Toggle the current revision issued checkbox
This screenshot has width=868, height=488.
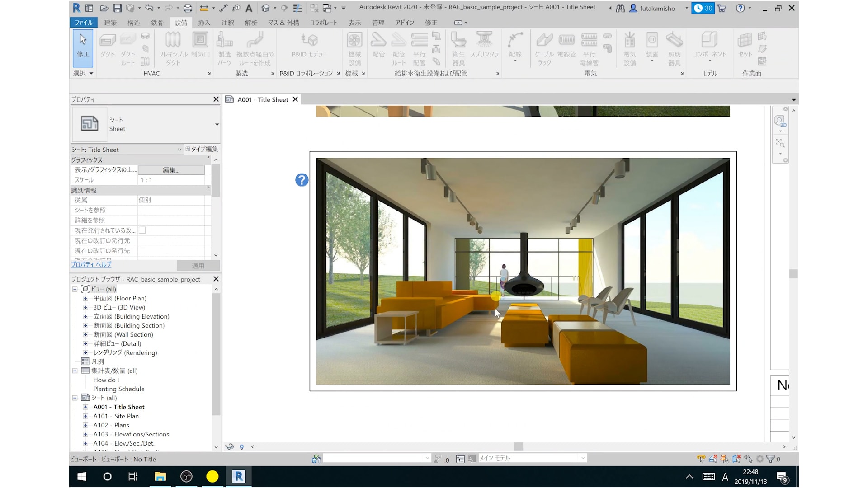(x=142, y=230)
